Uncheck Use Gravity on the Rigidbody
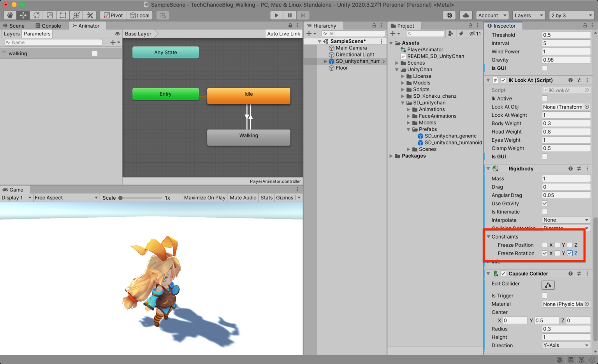Screen dimensions: 598x364 (545, 203)
